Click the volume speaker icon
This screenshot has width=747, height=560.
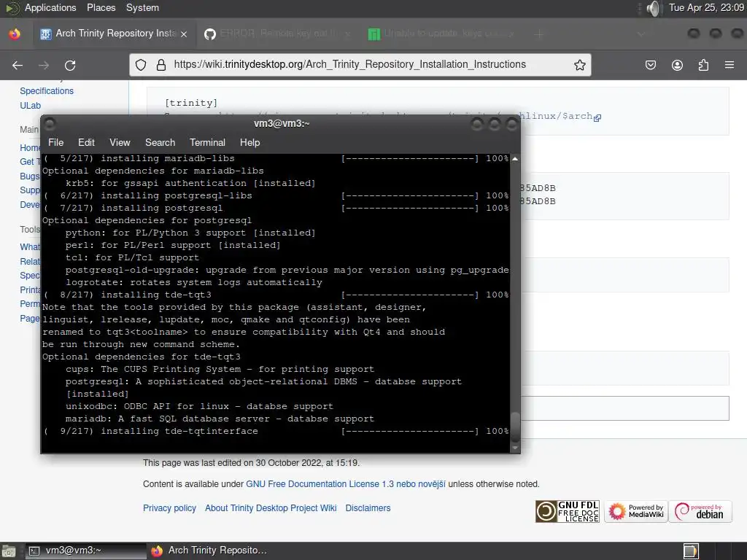pos(654,8)
